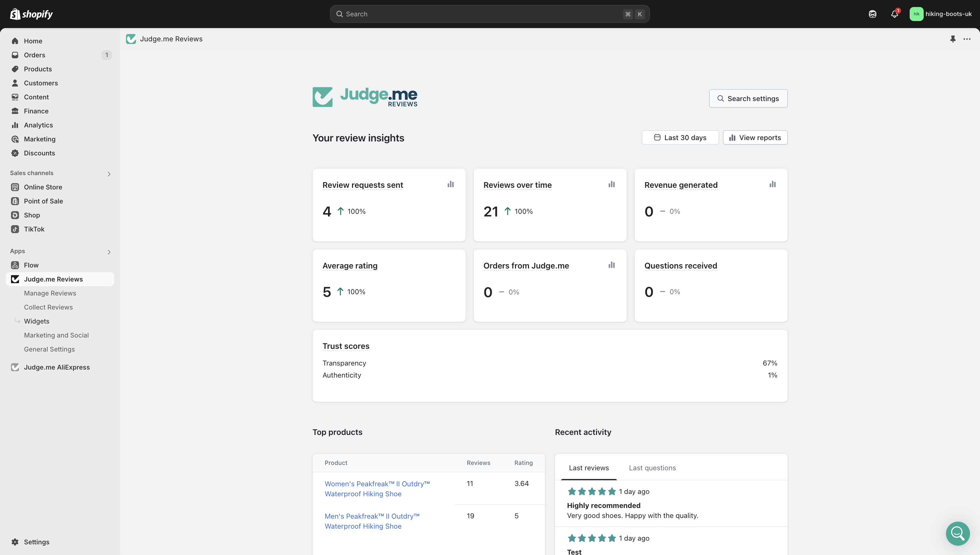The height and width of the screenshot is (555, 980).
Task: Open Manage Reviews submenu item
Action: 50,293
